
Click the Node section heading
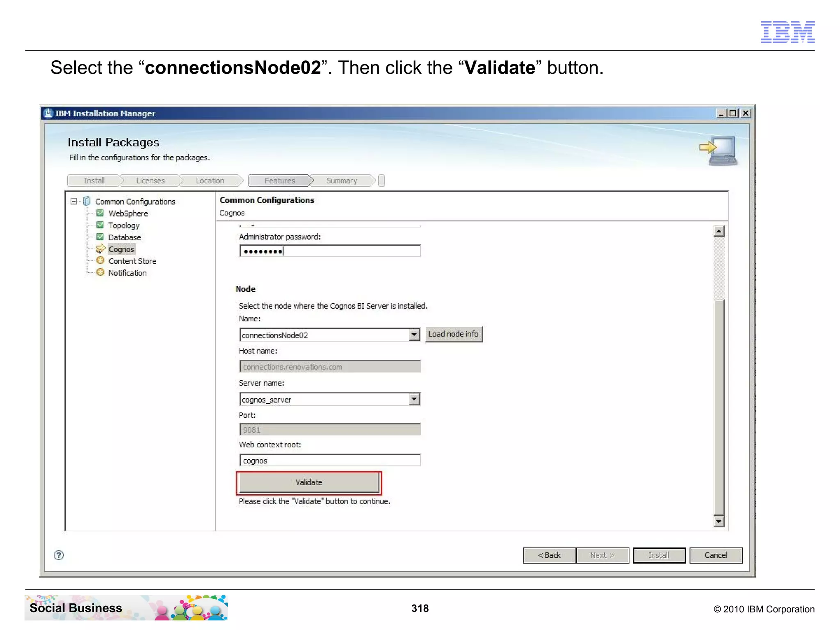coord(245,289)
